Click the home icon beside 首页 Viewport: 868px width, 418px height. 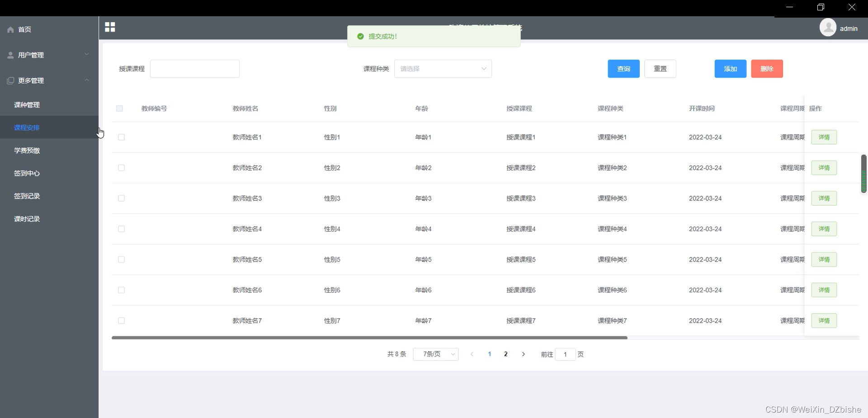[x=10, y=29]
